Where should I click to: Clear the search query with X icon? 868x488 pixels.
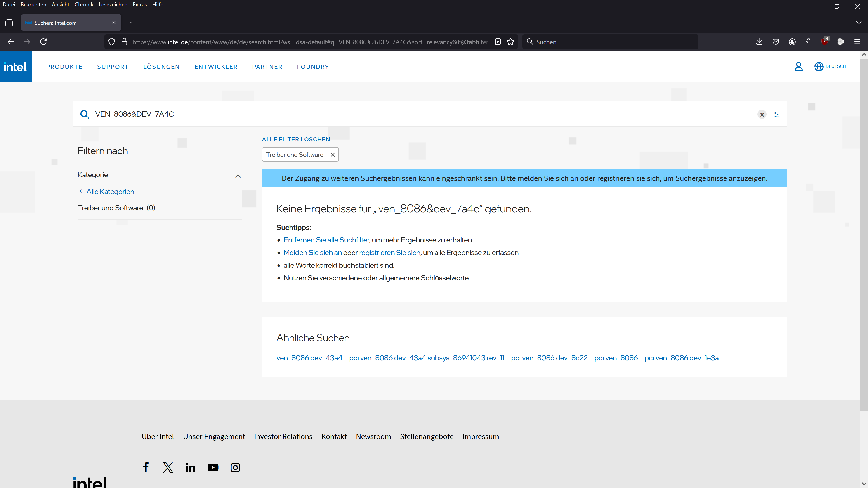tap(762, 115)
